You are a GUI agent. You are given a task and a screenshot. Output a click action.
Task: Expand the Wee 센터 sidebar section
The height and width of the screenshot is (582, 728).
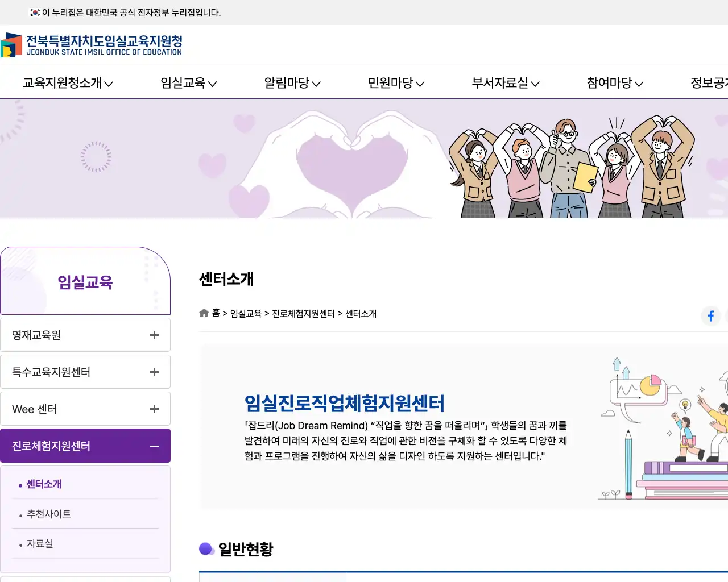point(154,409)
